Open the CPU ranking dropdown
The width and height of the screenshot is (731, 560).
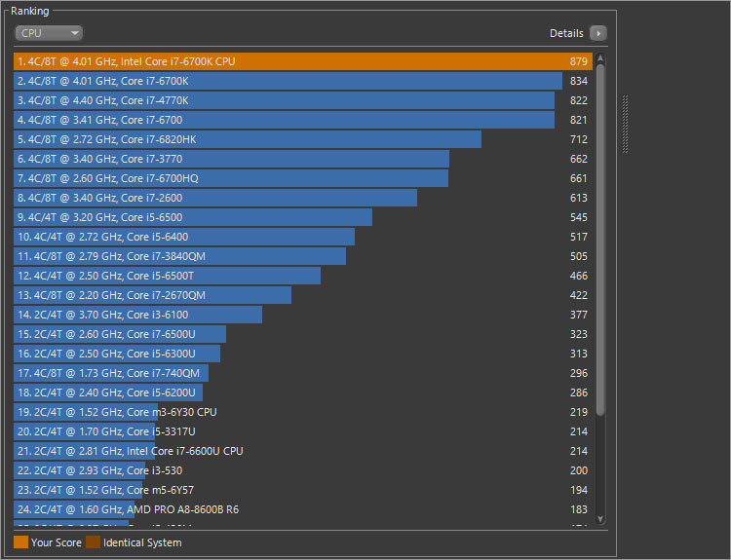(x=49, y=33)
